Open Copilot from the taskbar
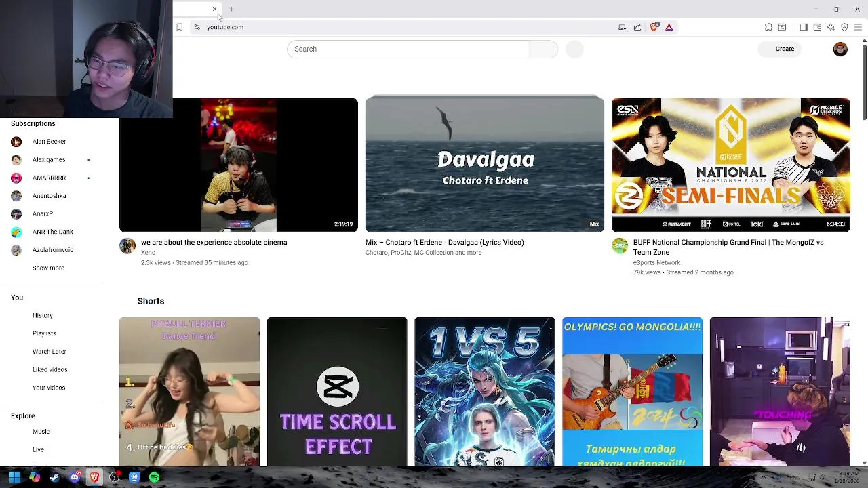The height and width of the screenshot is (488, 868). point(35,477)
